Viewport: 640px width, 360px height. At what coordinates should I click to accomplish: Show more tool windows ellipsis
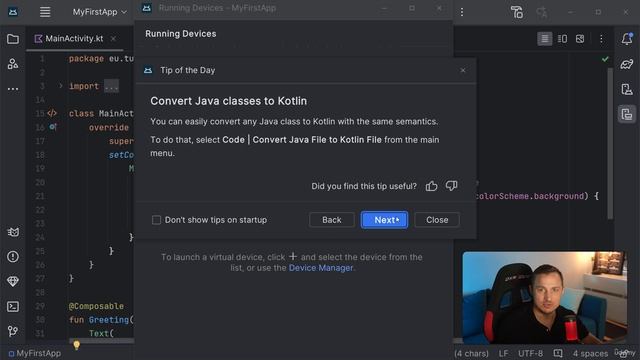click(13, 89)
